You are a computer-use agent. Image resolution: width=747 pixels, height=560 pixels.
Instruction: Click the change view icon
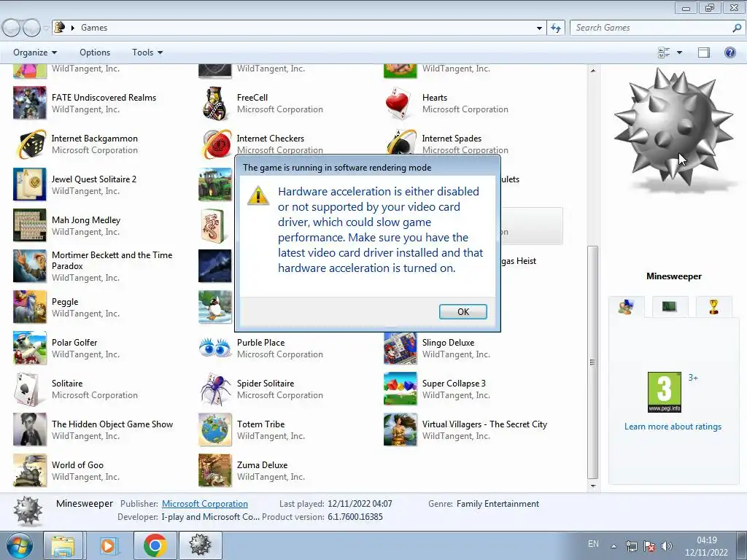664,52
